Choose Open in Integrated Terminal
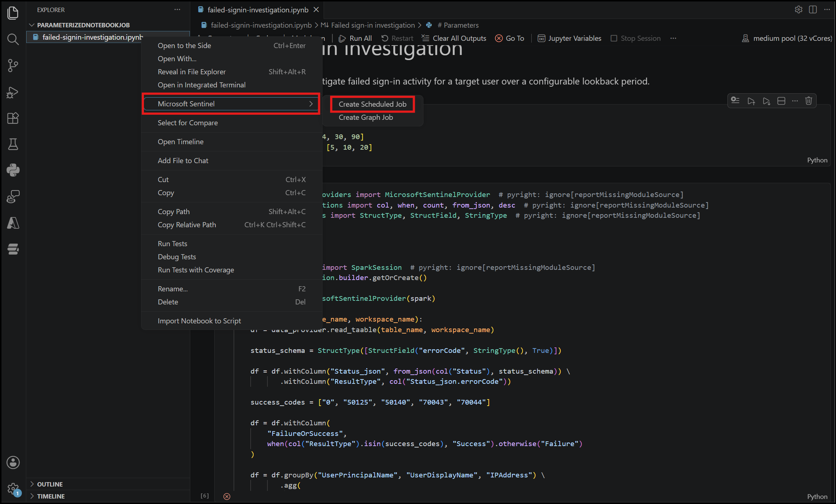 pos(231,85)
